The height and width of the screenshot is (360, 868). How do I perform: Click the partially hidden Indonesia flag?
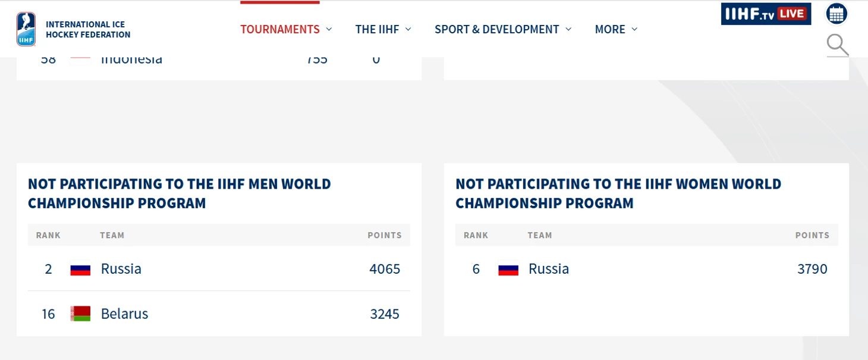[80, 57]
